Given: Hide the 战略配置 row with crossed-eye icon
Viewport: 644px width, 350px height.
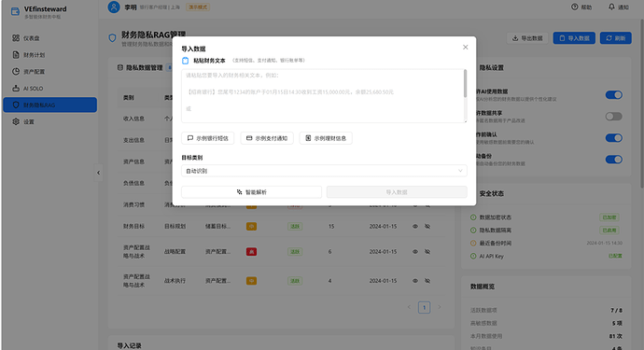Looking at the screenshot, I should [427, 251].
